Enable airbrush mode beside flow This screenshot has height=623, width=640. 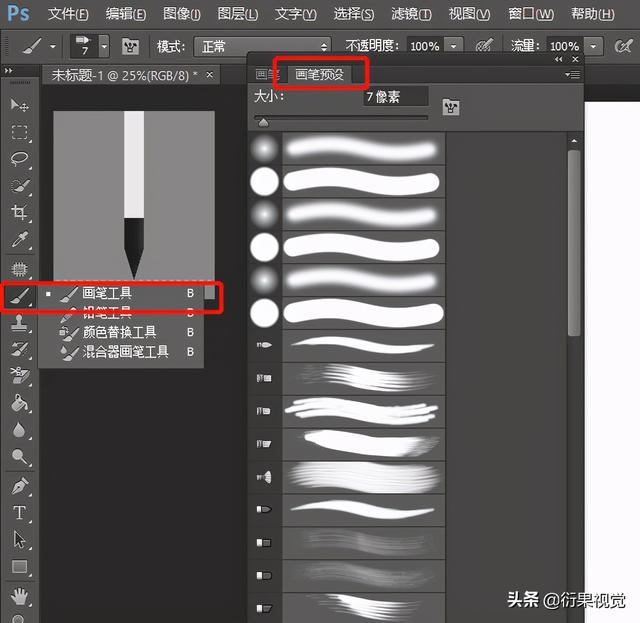click(x=624, y=46)
